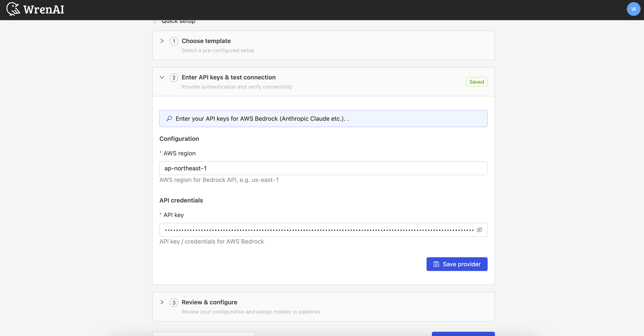Click the WrenAI bird logo
644x336 pixels.
[x=13, y=9]
